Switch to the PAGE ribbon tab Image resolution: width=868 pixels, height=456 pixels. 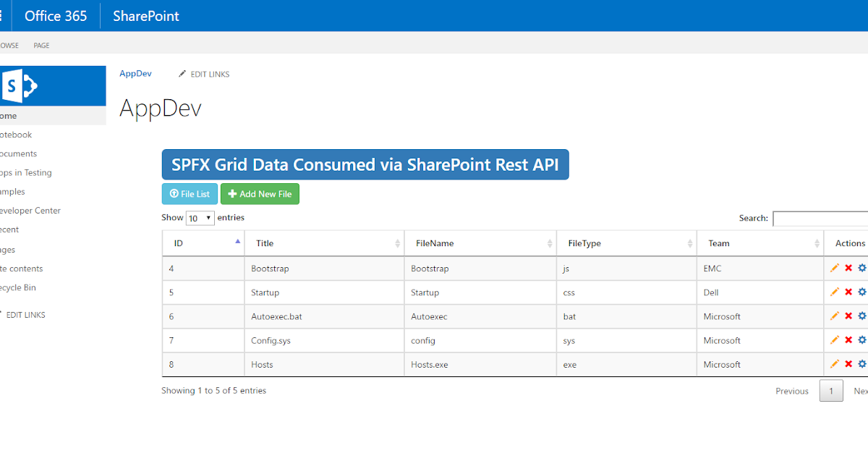[x=41, y=45]
